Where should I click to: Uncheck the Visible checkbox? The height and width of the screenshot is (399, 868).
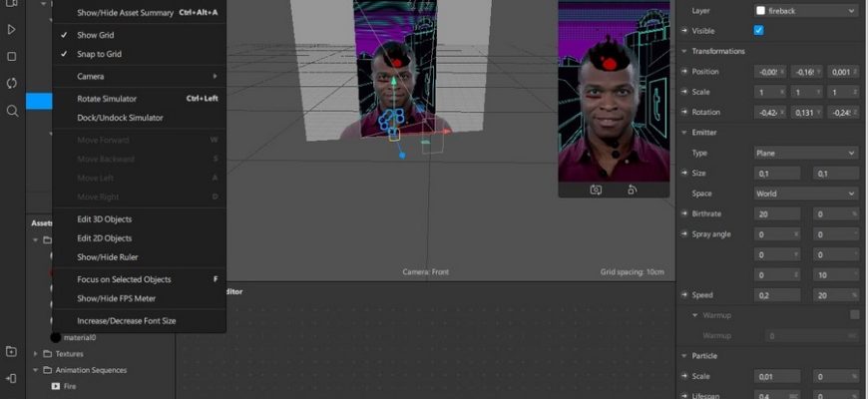coord(759,31)
